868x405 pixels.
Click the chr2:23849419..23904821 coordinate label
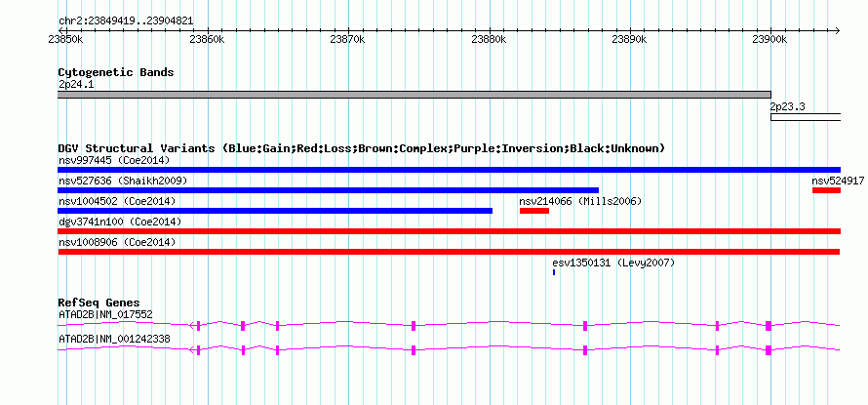(126, 21)
